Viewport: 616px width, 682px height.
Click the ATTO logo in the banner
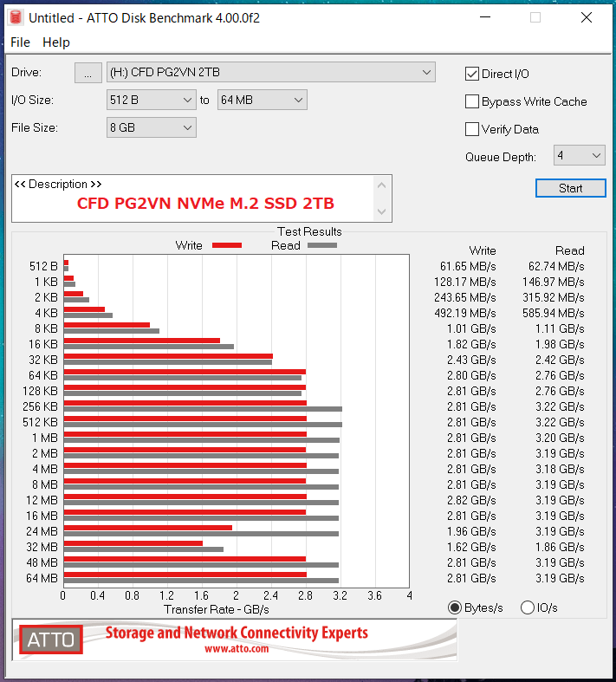(51, 640)
